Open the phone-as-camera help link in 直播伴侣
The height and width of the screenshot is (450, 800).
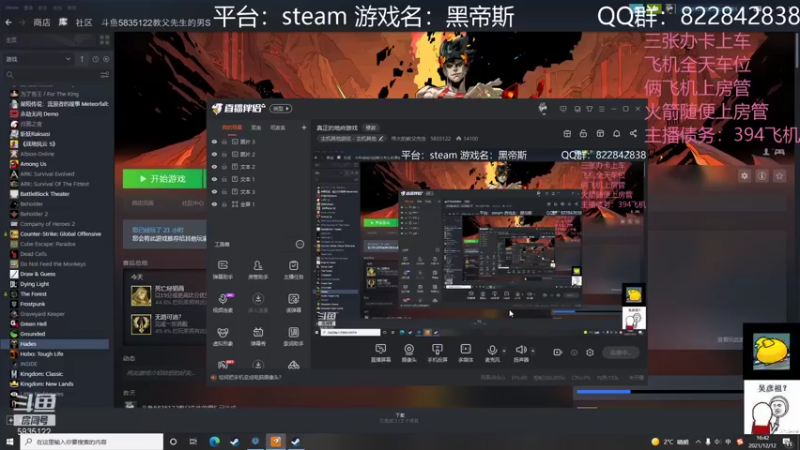247,378
